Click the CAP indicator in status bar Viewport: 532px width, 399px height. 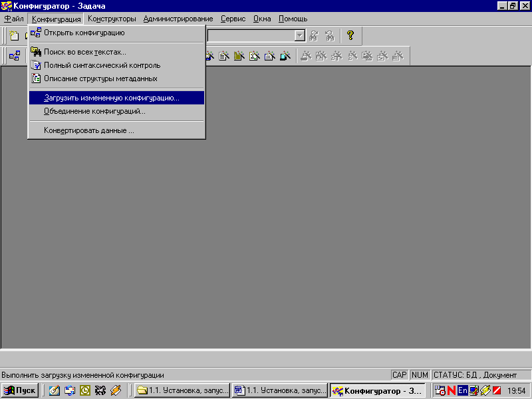(400, 375)
